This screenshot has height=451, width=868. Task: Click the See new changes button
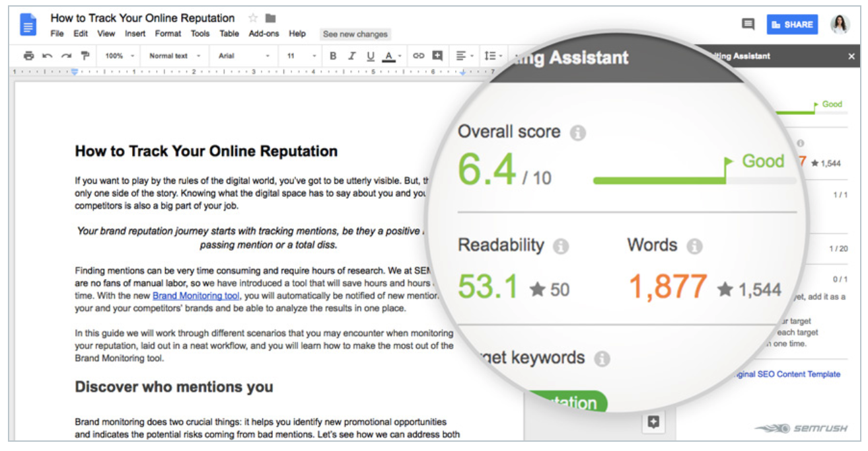click(355, 34)
